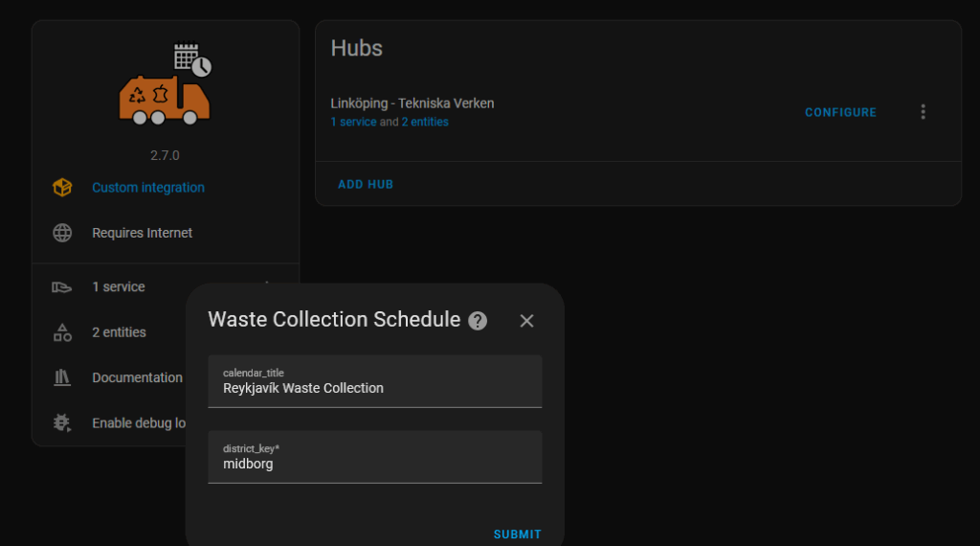This screenshot has height=546, width=980.
Task: Click the Documentation books icon
Action: [62, 377]
